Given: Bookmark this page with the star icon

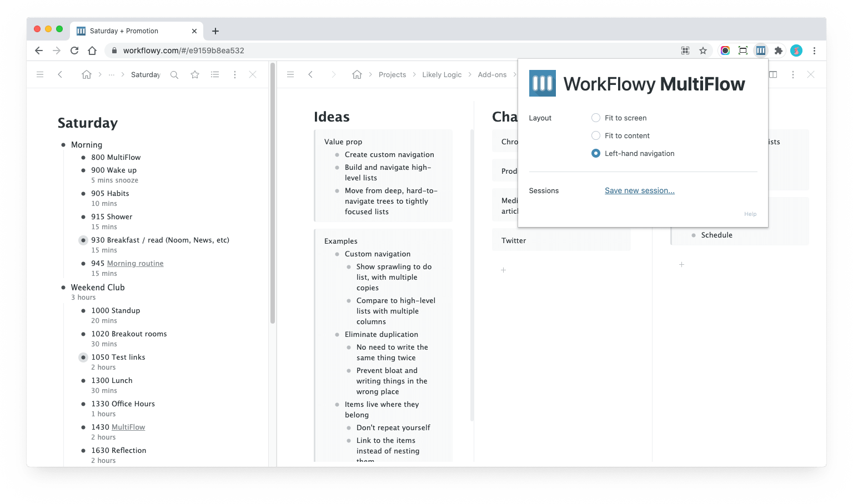Looking at the screenshot, I should click(703, 51).
